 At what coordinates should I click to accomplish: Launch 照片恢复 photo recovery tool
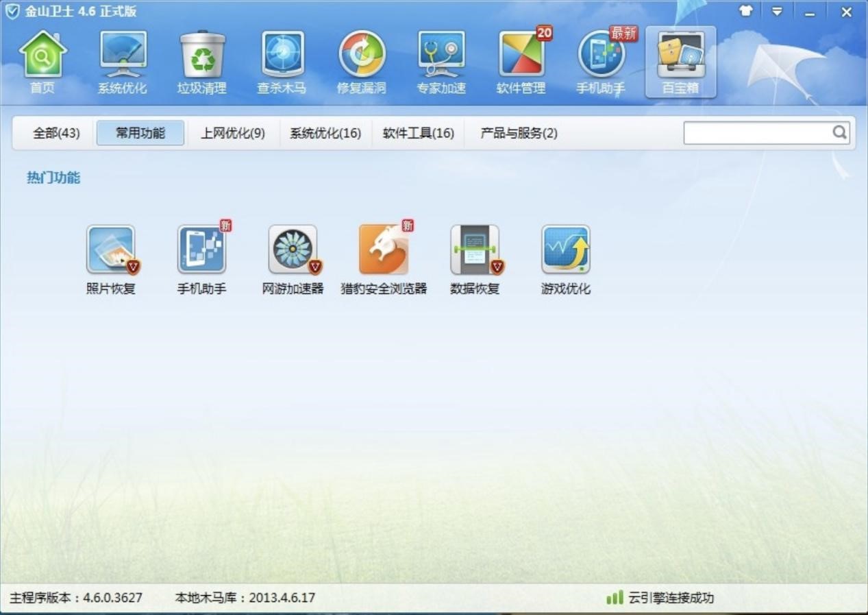[111, 260]
